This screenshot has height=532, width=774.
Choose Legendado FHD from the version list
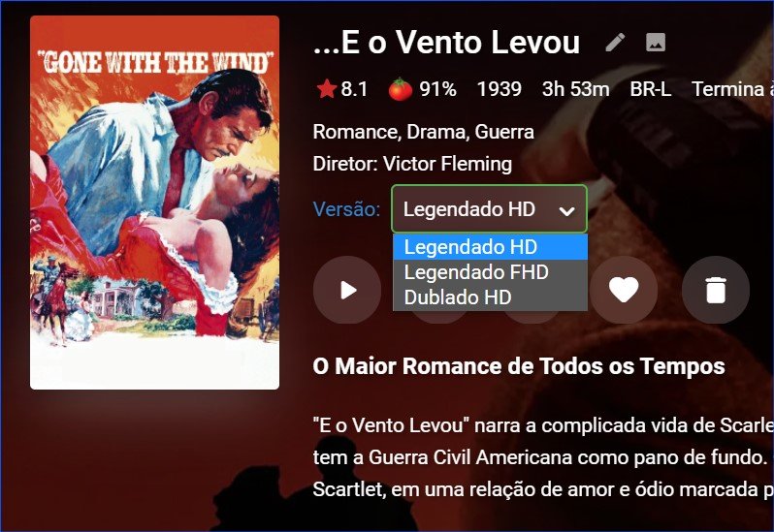[x=490, y=272]
